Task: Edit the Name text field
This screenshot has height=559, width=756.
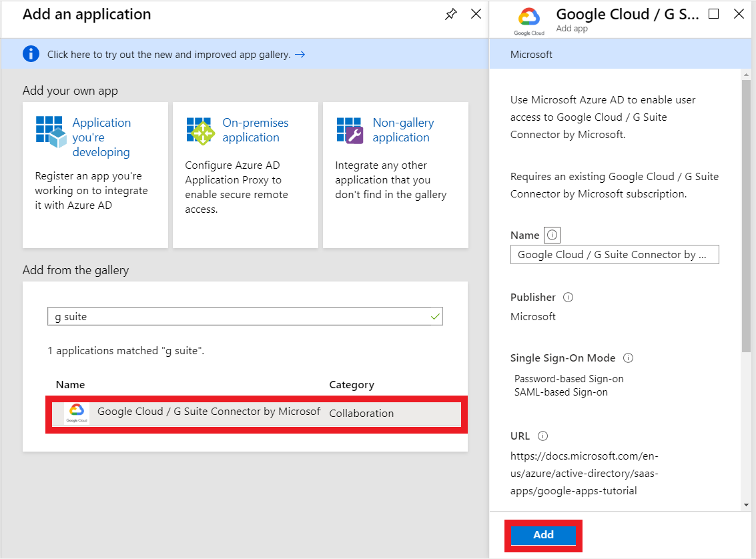Action: (614, 254)
